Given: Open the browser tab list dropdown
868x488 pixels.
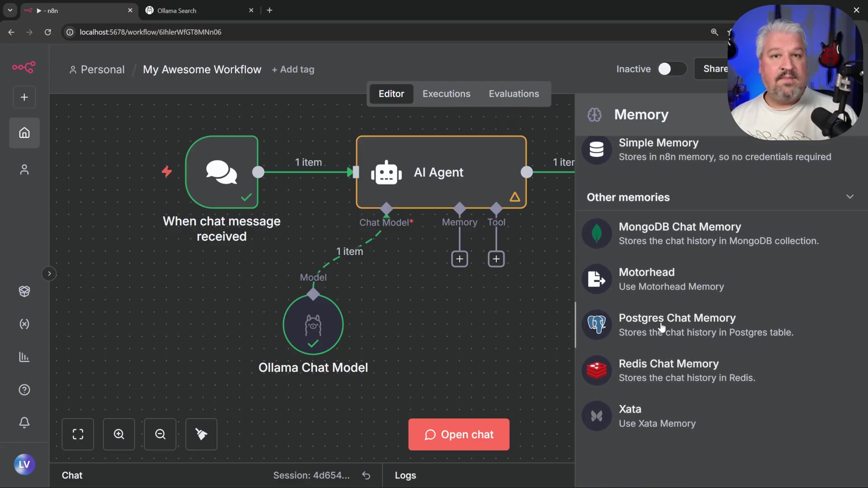Looking at the screenshot, I should tap(10, 10).
